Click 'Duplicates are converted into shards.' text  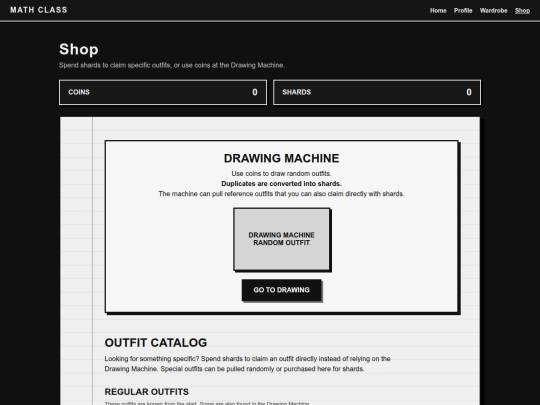[281, 184]
